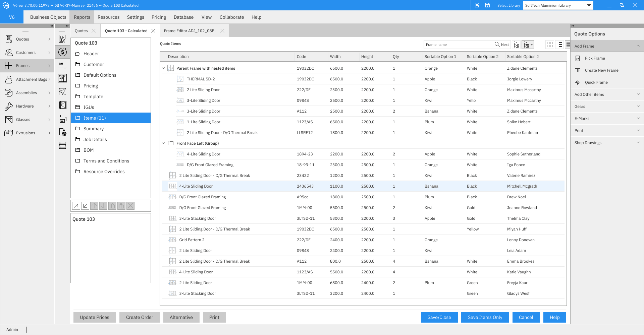Collapse the Front Face Left (Group) row
Screen dimensions: 644x335
click(163, 143)
